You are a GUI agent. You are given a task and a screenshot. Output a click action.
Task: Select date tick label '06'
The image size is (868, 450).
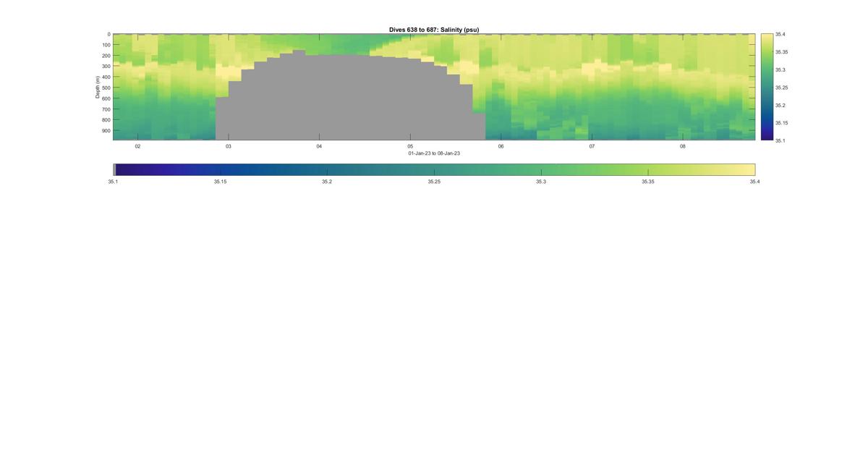pyautogui.click(x=501, y=146)
